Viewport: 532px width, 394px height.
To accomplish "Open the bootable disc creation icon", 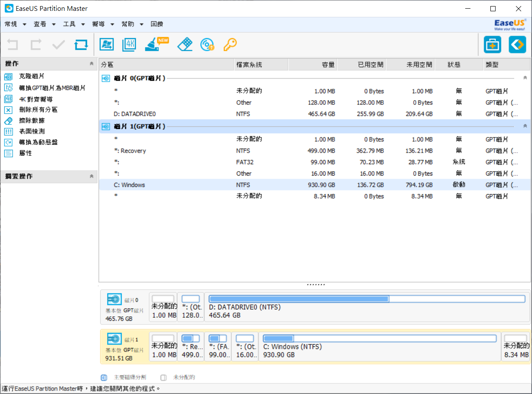I will [207, 45].
